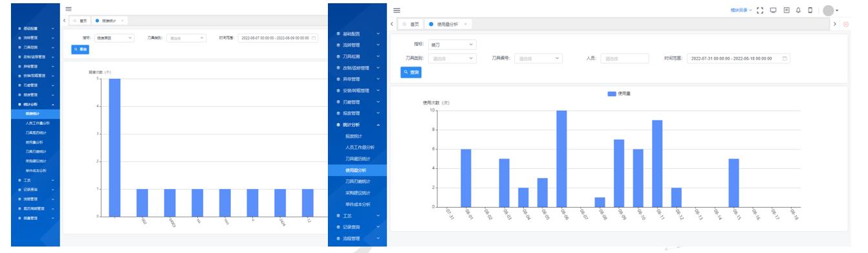Switch to the 报废统计 tab
Viewport: 868px width, 253px height.
pos(110,21)
